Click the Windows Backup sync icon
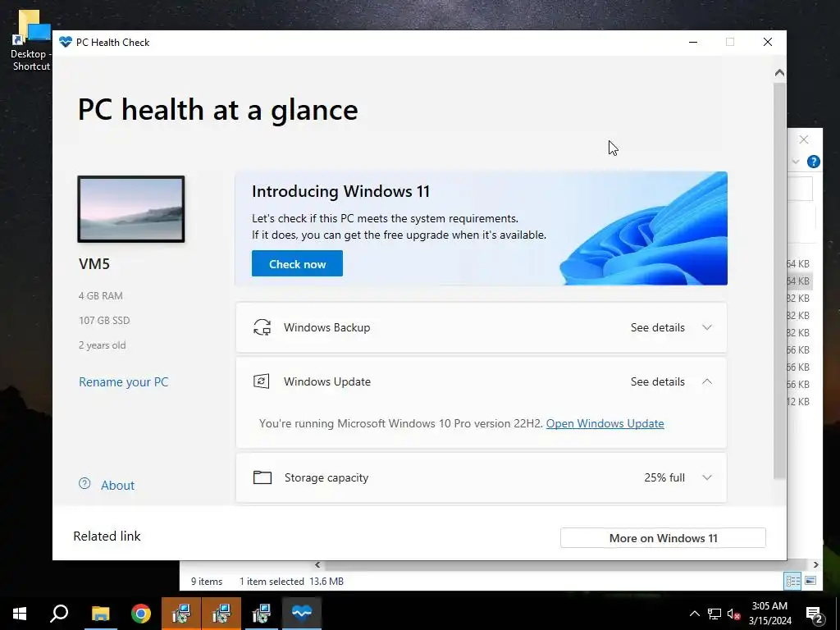This screenshot has width=840, height=630. click(262, 327)
